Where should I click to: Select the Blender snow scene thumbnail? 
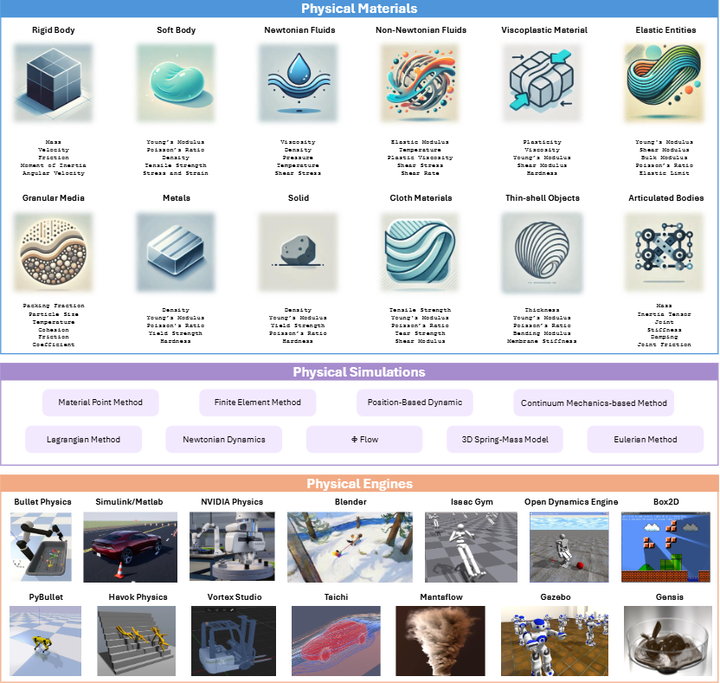coord(350,547)
